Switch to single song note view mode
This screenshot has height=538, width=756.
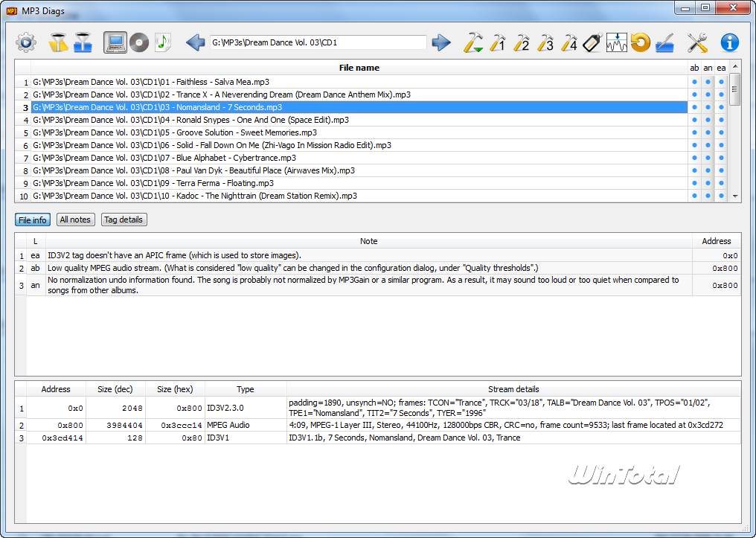pos(162,43)
